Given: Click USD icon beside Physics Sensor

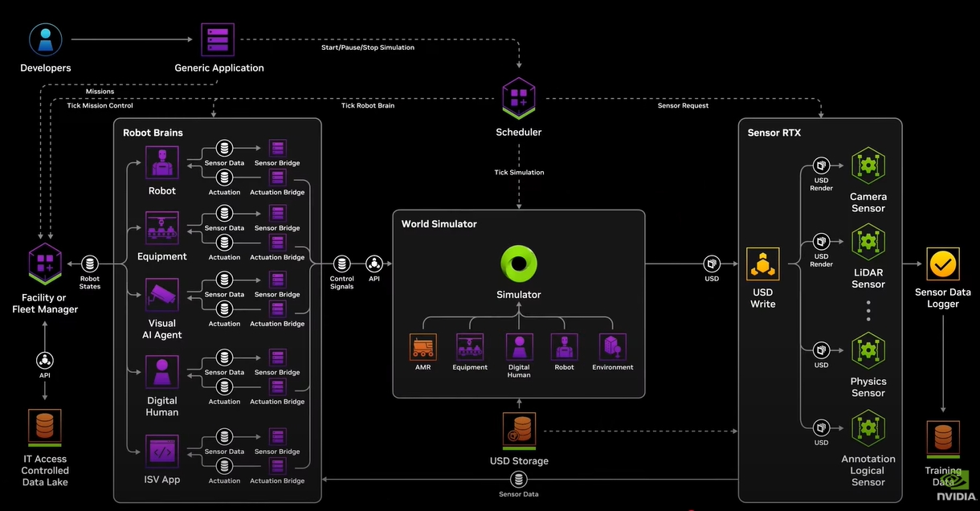Looking at the screenshot, I should pos(821,350).
